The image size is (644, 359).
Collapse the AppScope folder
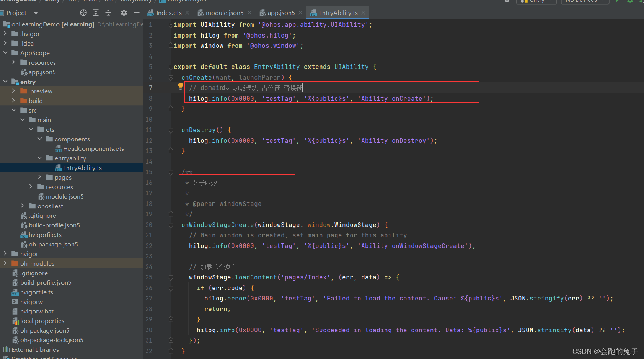[5, 53]
